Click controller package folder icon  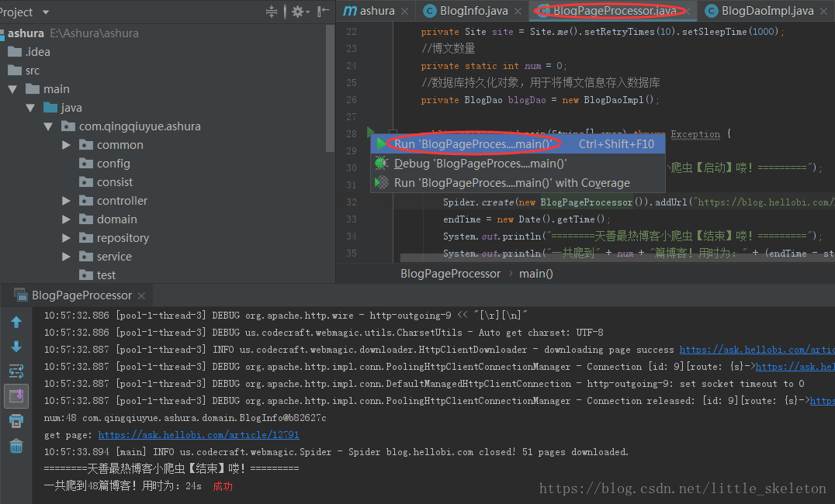[85, 200]
